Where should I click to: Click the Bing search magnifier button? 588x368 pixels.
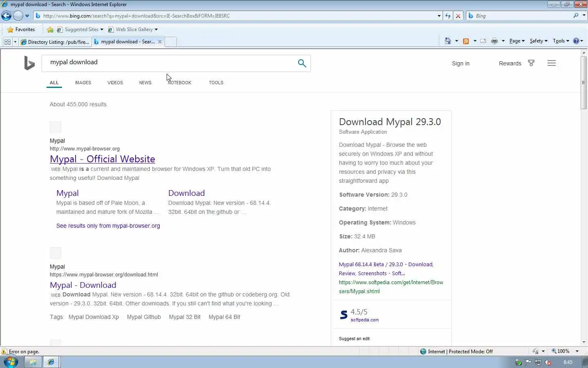(x=302, y=63)
